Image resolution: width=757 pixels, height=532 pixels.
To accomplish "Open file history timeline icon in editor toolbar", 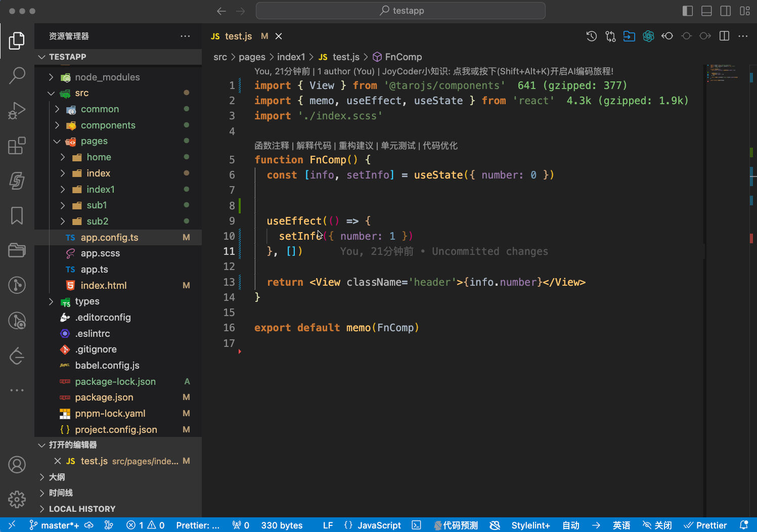I will click(x=591, y=36).
